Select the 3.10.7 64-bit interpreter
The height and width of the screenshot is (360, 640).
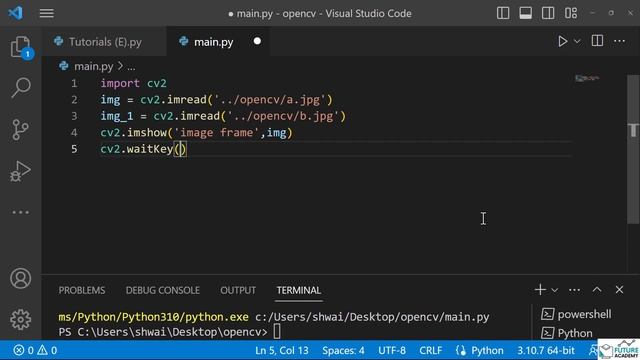tap(546, 350)
